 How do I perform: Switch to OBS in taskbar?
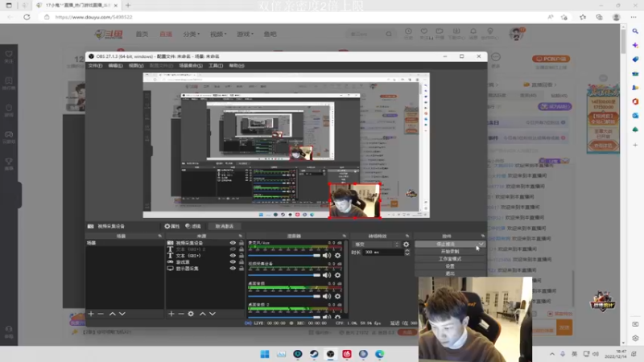point(331,354)
